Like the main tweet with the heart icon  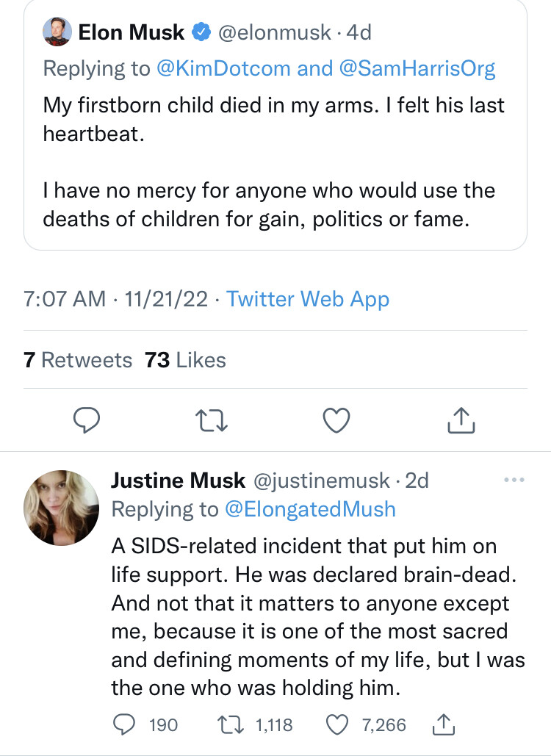(336, 419)
